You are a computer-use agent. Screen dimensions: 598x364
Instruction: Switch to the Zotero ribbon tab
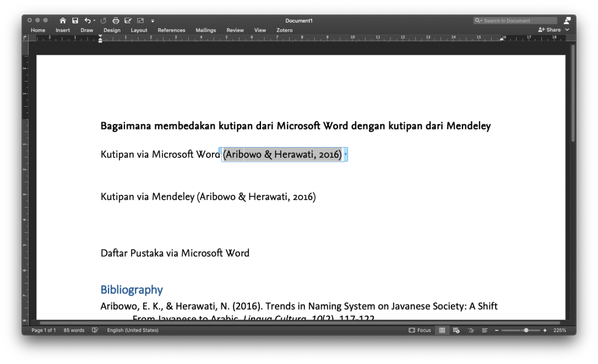point(284,30)
